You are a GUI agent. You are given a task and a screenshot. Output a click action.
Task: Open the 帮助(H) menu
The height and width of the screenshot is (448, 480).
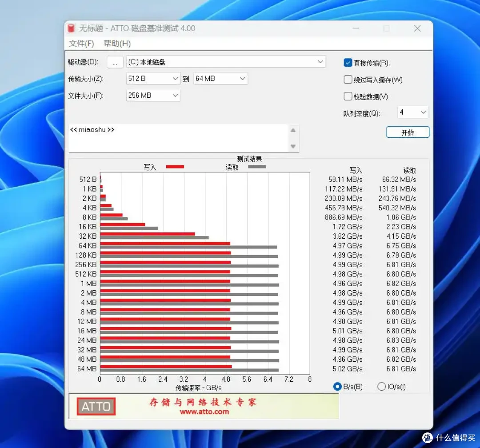117,44
